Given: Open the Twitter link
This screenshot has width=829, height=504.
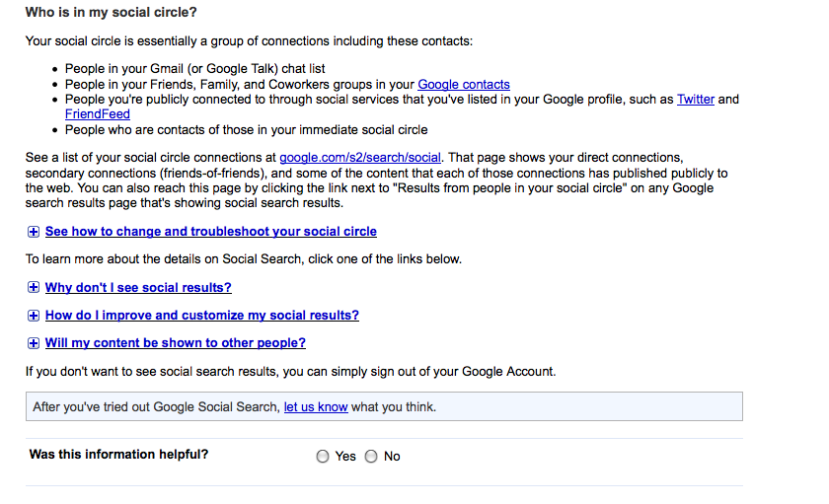Looking at the screenshot, I should tap(695, 100).
